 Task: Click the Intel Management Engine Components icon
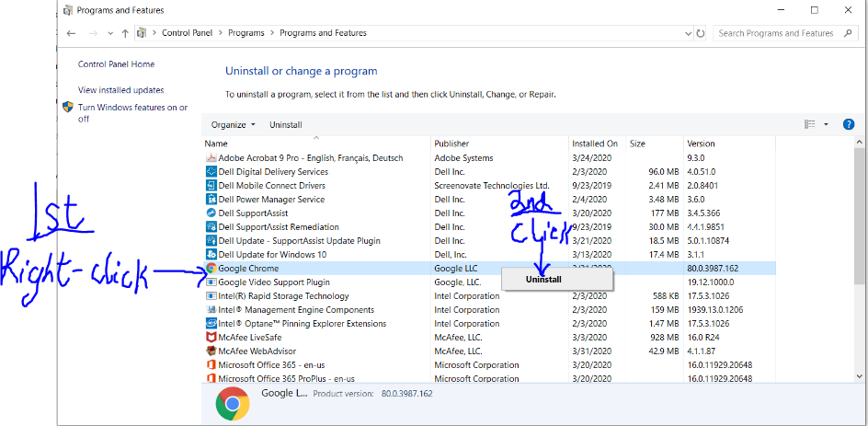211,310
